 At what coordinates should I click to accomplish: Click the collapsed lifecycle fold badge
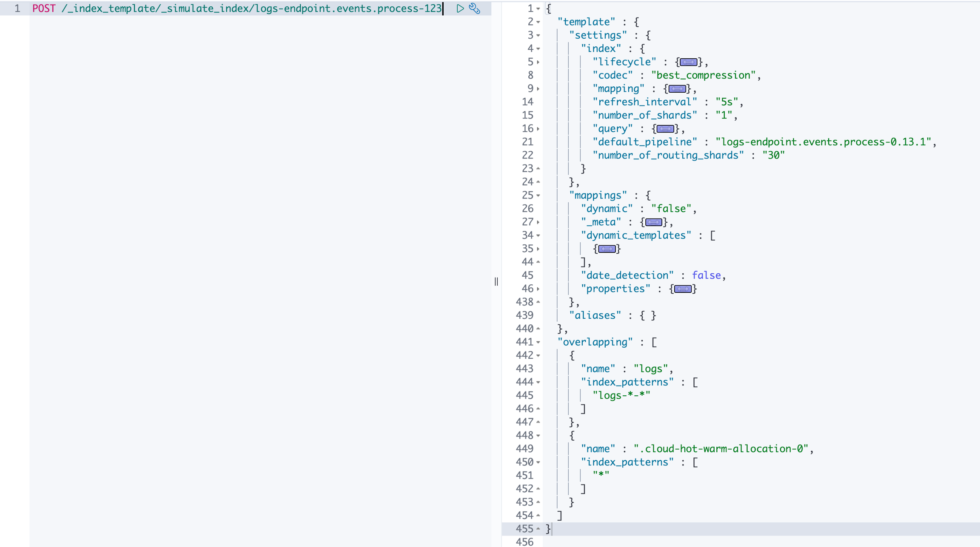(x=688, y=62)
